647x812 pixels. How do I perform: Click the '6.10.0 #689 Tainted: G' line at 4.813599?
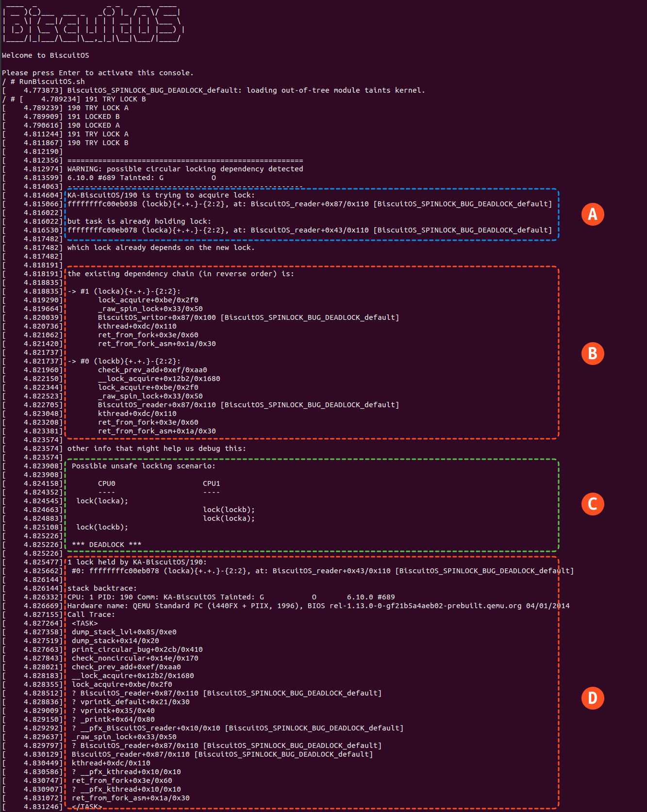pyautogui.click(x=142, y=178)
